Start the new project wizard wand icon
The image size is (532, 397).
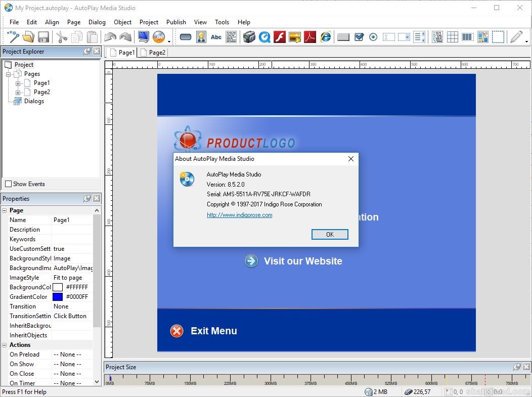pos(13,36)
